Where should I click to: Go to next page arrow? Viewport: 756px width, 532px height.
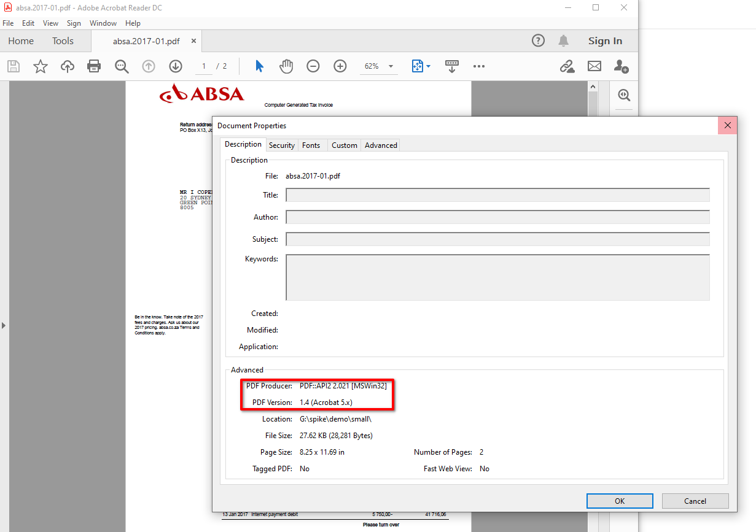[x=176, y=66]
